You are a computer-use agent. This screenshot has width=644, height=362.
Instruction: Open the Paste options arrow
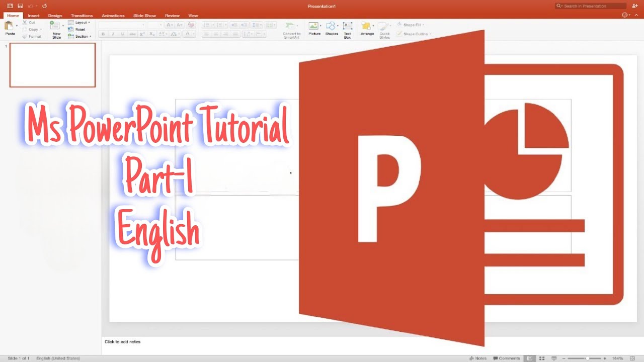click(17, 26)
